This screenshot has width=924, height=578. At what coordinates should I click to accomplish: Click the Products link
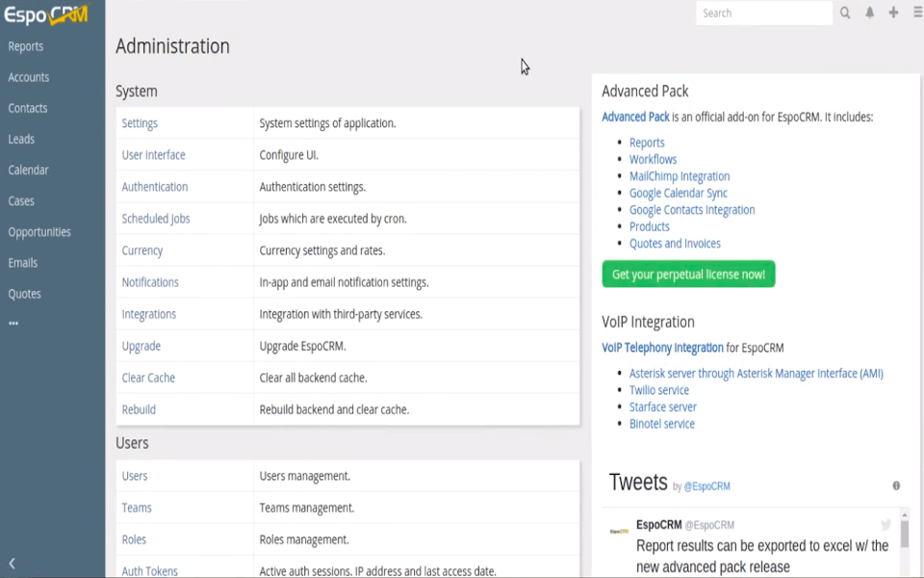coord(650,226)
